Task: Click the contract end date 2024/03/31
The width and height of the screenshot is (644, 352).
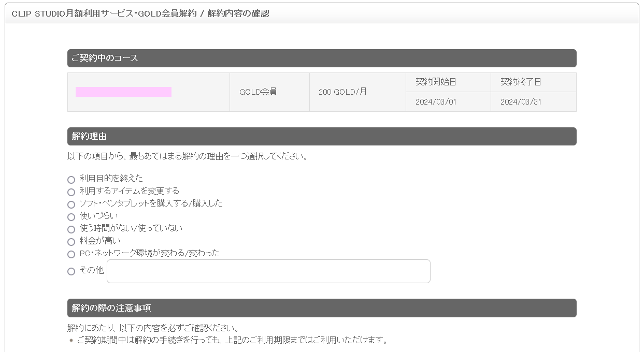Action: pyautogui.click(x=533, y=101)
